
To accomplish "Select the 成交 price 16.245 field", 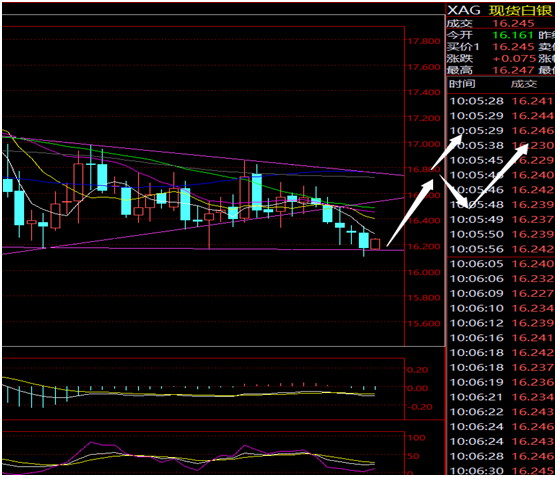I will point(513,23).
